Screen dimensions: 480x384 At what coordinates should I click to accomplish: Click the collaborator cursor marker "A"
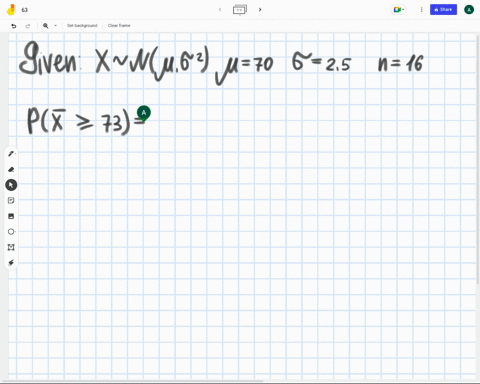[144, 113]
